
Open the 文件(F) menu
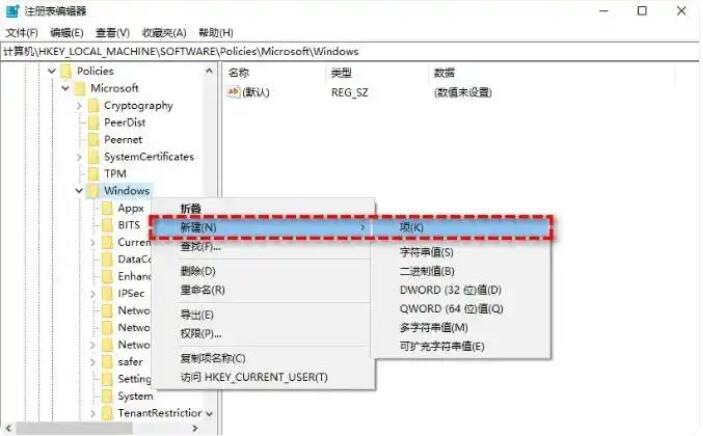[x=22, y=33]
